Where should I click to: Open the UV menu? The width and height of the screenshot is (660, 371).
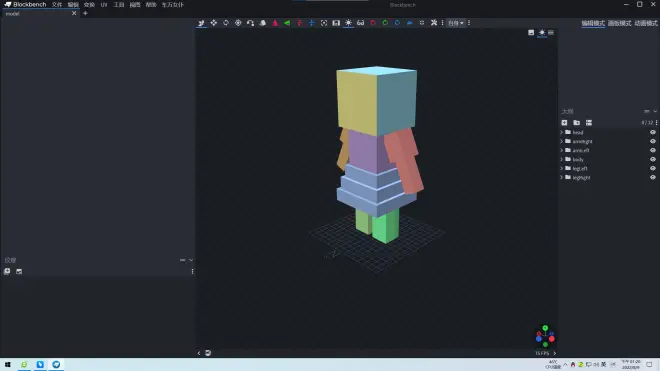(104, 5)
